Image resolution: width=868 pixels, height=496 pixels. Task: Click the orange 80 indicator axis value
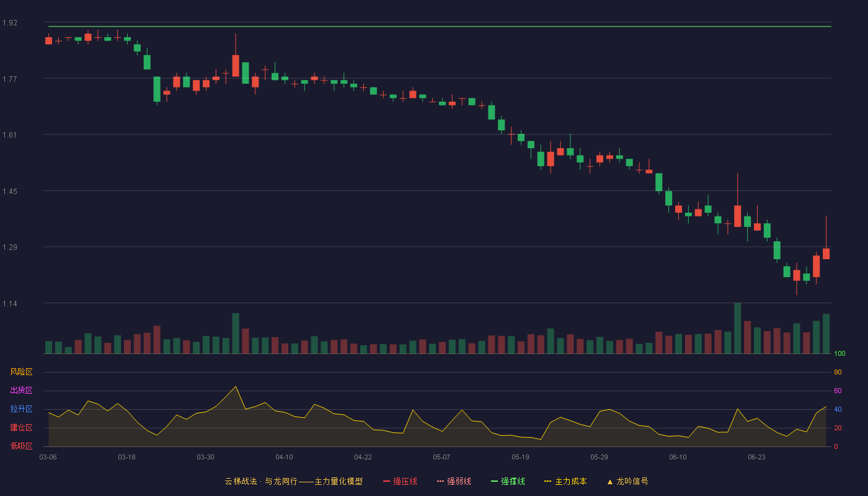point(838,372)
